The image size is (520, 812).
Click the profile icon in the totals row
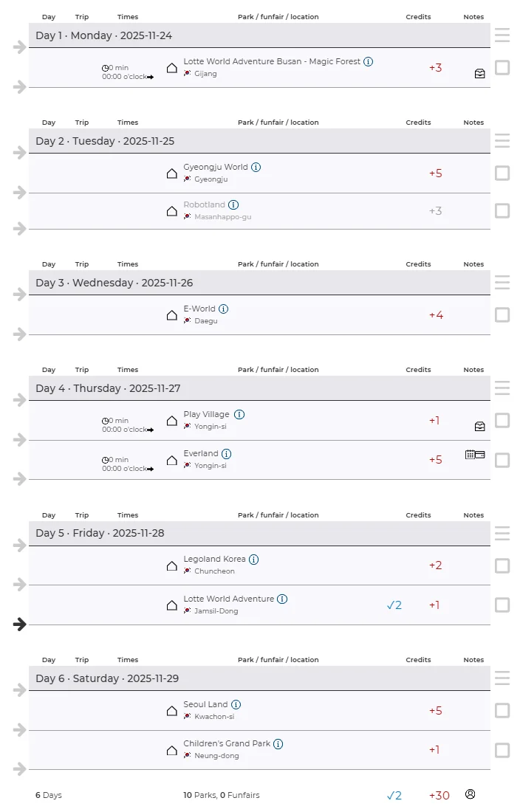[471, 794]
